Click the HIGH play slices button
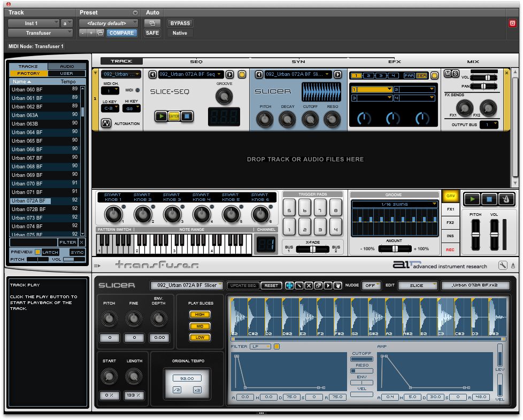The image size is (523, 420). (200, 314)
